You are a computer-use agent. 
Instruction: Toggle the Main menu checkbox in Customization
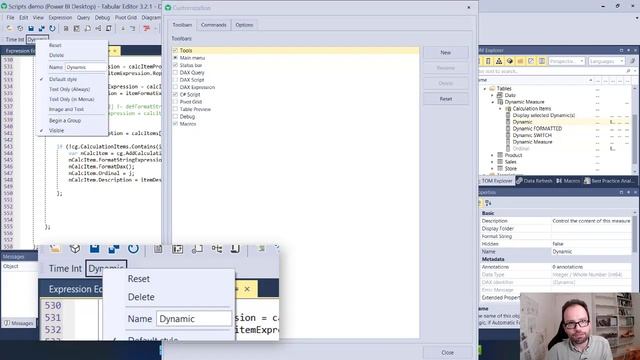tap(175, 58)
